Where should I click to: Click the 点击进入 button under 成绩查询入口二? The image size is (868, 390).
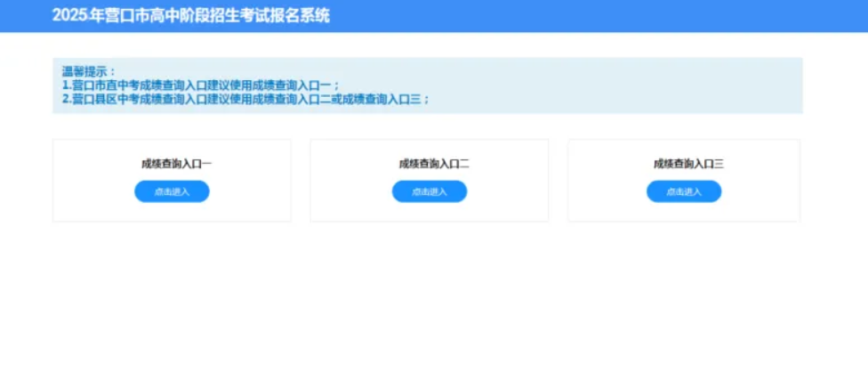(x=429, y=191)
